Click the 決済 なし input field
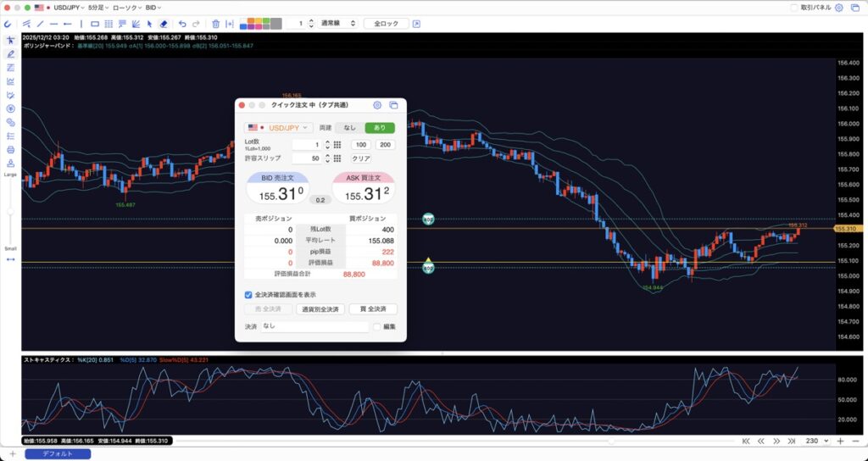This screenshot has width=868, height=461. click(314, 326)
